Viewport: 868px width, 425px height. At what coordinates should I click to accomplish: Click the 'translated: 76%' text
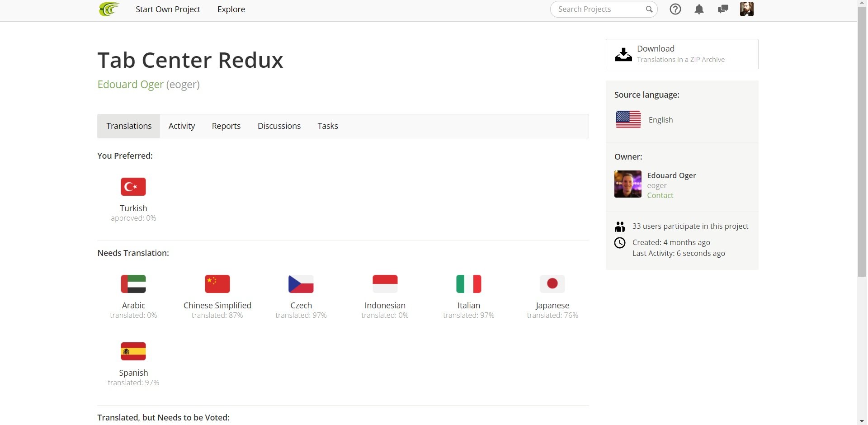pyautogui.click(x=552, y=315)
